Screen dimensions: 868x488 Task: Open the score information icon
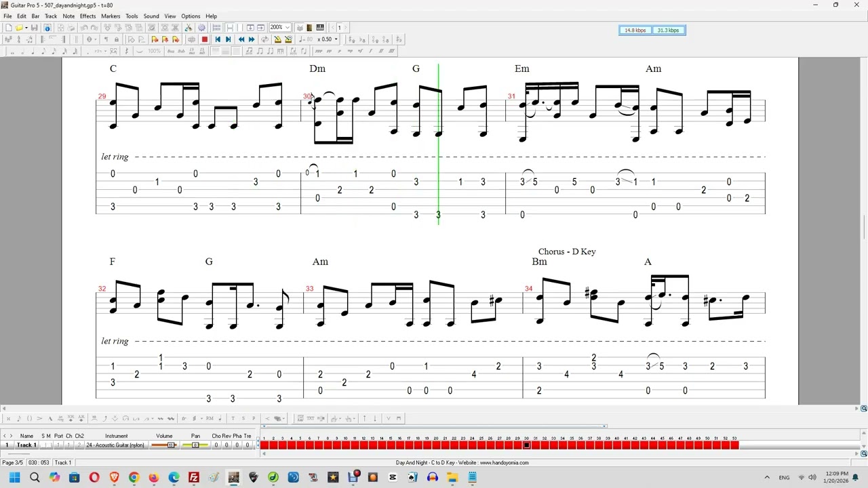pos(47,28)
